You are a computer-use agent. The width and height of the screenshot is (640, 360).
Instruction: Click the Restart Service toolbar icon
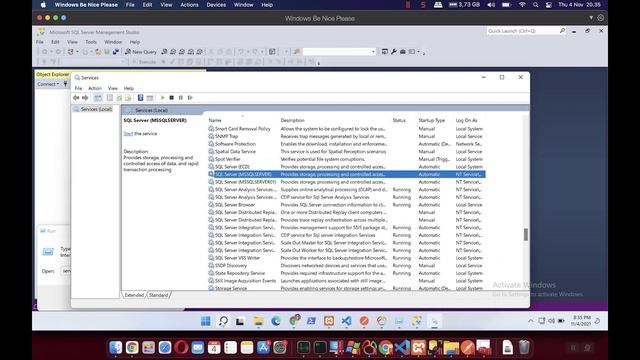point(190,98)
